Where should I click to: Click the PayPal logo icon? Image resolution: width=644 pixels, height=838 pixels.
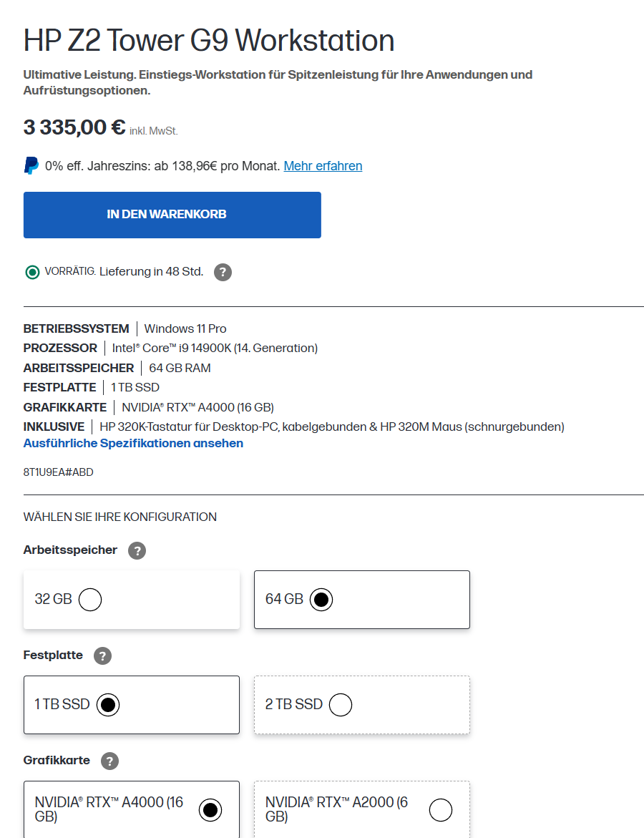coord(31,166)
